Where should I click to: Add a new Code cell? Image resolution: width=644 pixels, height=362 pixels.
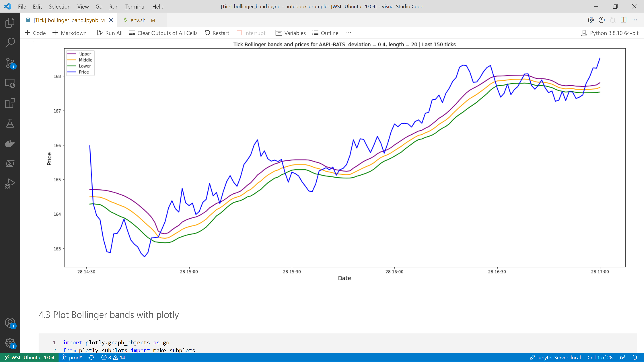35,33
